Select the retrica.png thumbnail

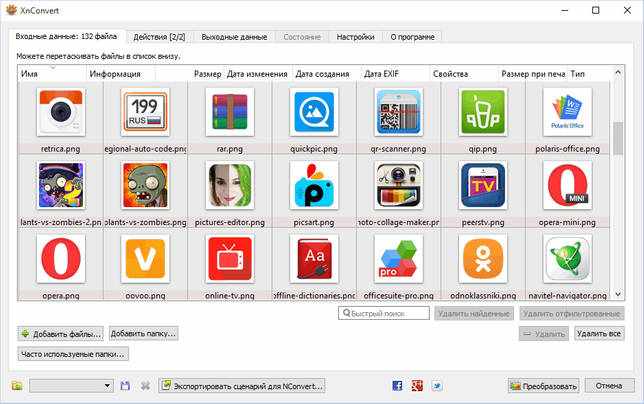[x=61, y=112]
